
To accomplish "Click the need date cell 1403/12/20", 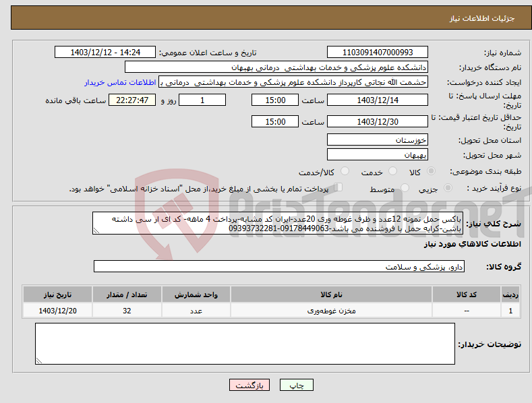I will coord(58,311).
